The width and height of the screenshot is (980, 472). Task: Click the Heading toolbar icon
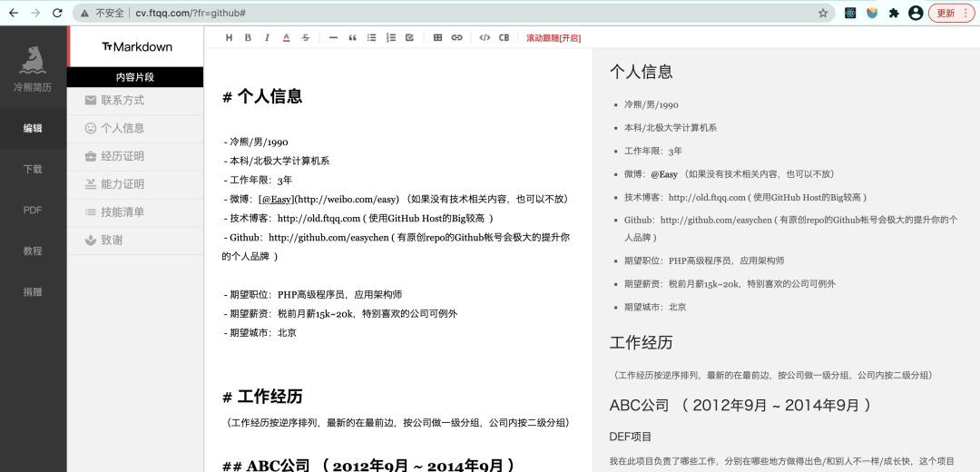229,37
